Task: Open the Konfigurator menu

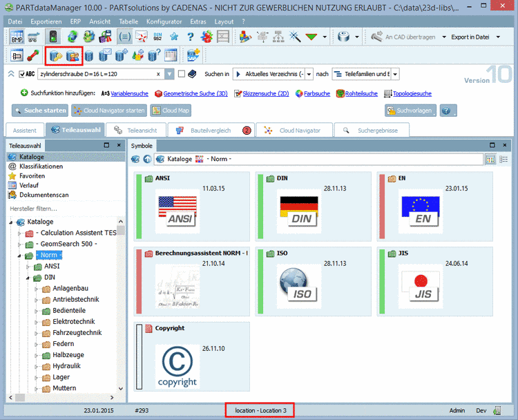Action: [x=164, y=21]
